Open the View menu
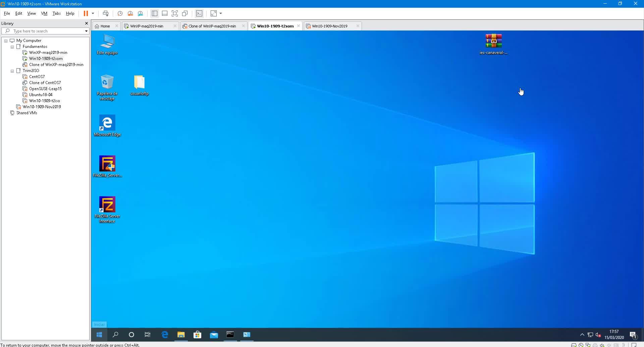644x347 pixels. coord(32,13)
